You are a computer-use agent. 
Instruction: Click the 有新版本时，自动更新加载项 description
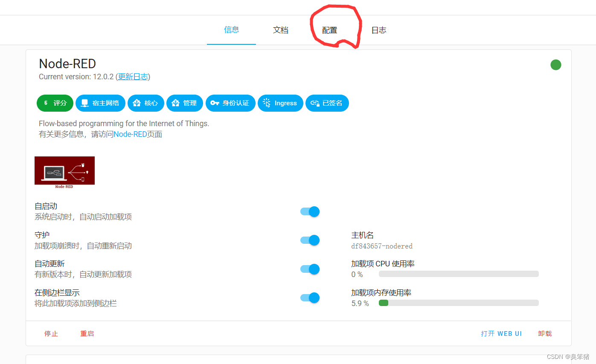coord(83,274)
